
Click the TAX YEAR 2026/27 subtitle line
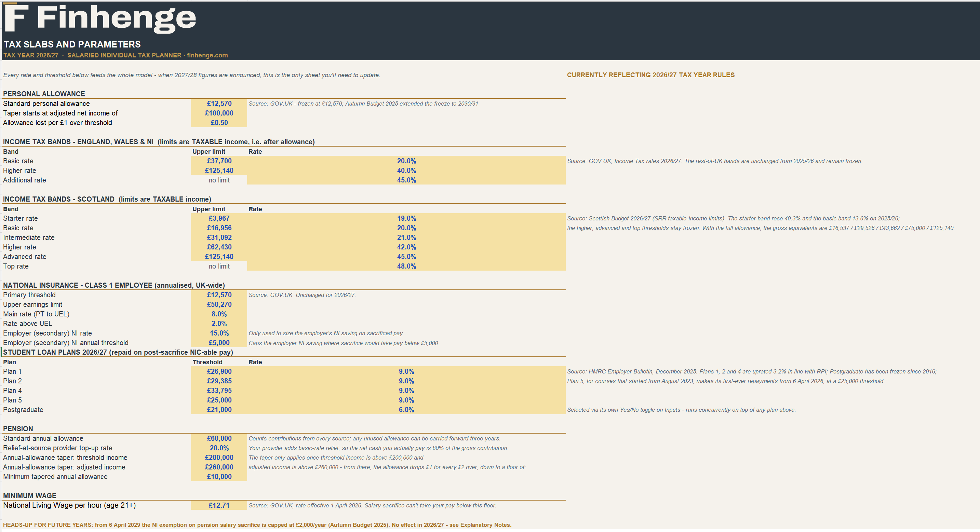[x=115, y=55]
